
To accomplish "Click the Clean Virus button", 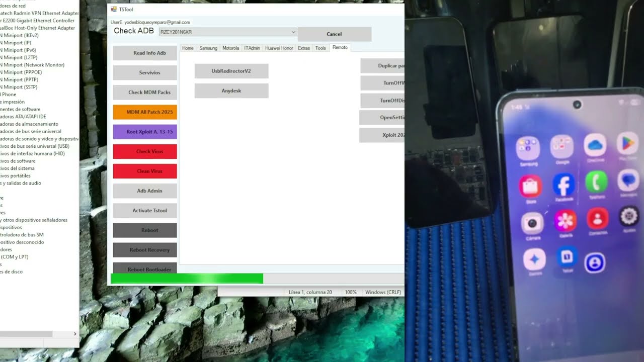I will (x=145, y=171).
